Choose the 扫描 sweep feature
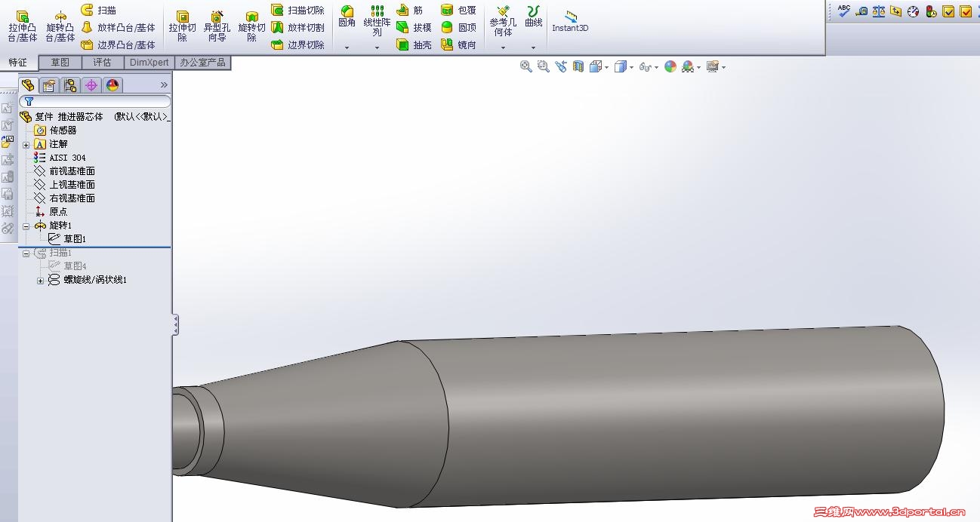Screen dimensions: 980x522 (99, 10)
